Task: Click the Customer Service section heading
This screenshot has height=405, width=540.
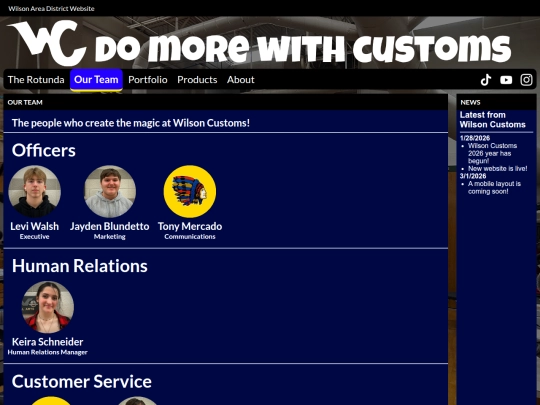Action: click(82, 382)
